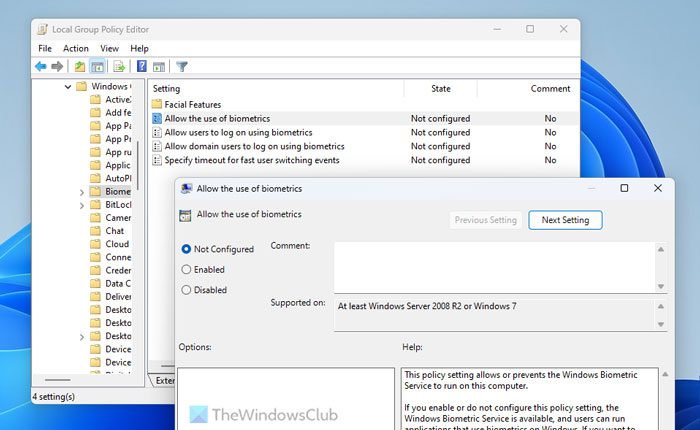The height and width of the screenshot is (430, 700).
Task: Click the policy dialog title bar icon
Action: [x=186, y=188]
